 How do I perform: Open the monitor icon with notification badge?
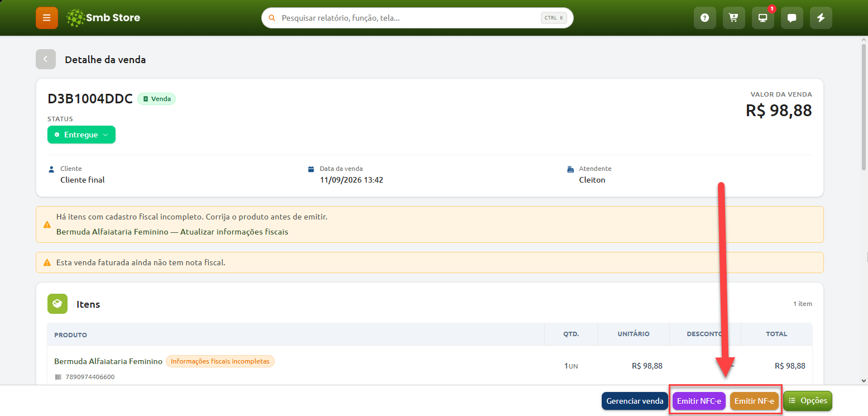pyautogui.click(x=763, y=18)
